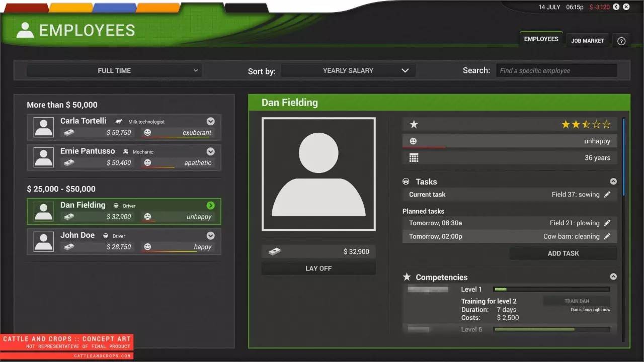The width and height of the screenshot is (644, 362).
Task: Lay off Dan Fielding
Action: [318, 268]
